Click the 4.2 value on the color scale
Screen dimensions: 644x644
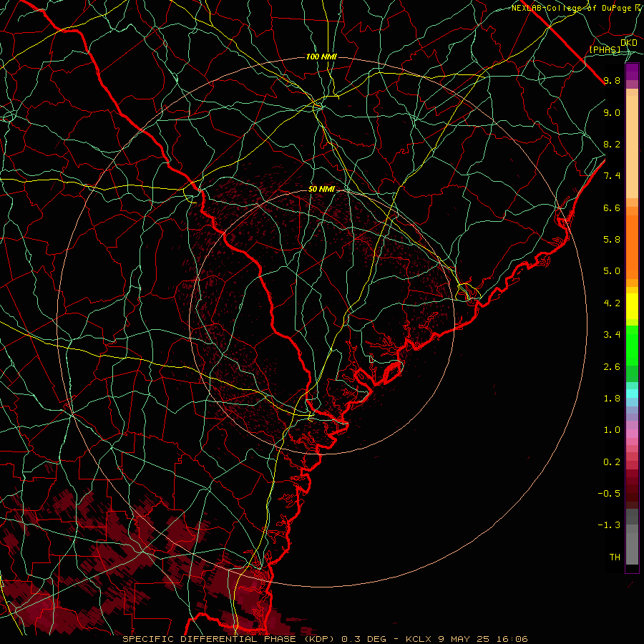(612, 303)
